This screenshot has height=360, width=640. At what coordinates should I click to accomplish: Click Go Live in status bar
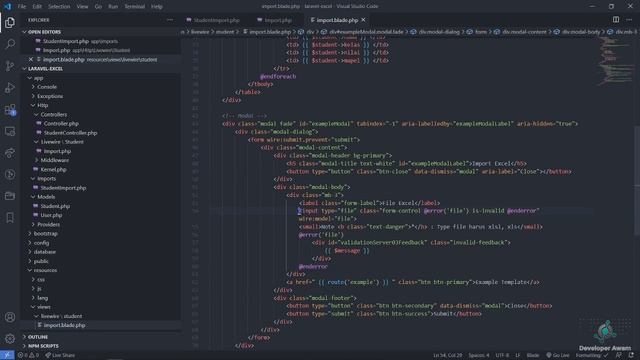click(x=558, y=355)
